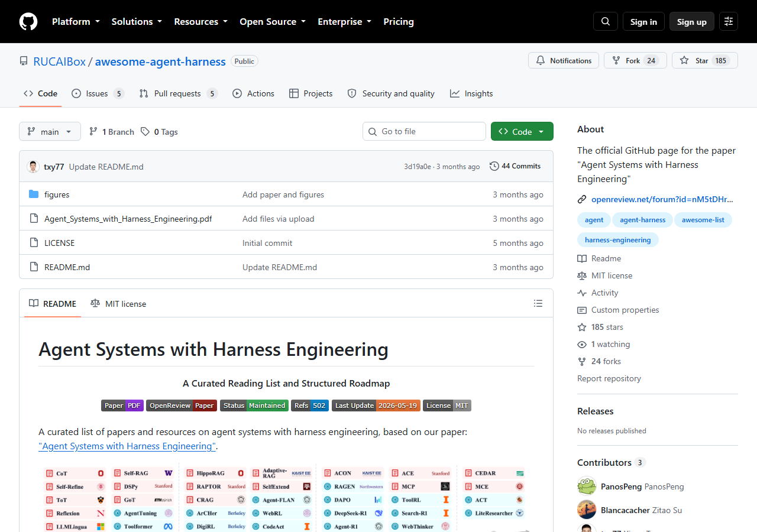Click the harness-engineering topic tag

pyautogui.click(x=618, y=240)
